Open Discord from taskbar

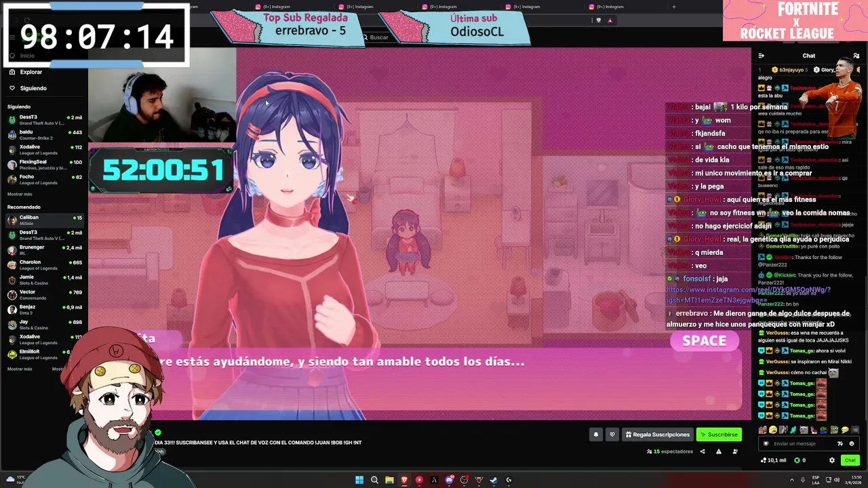point(449,480)
